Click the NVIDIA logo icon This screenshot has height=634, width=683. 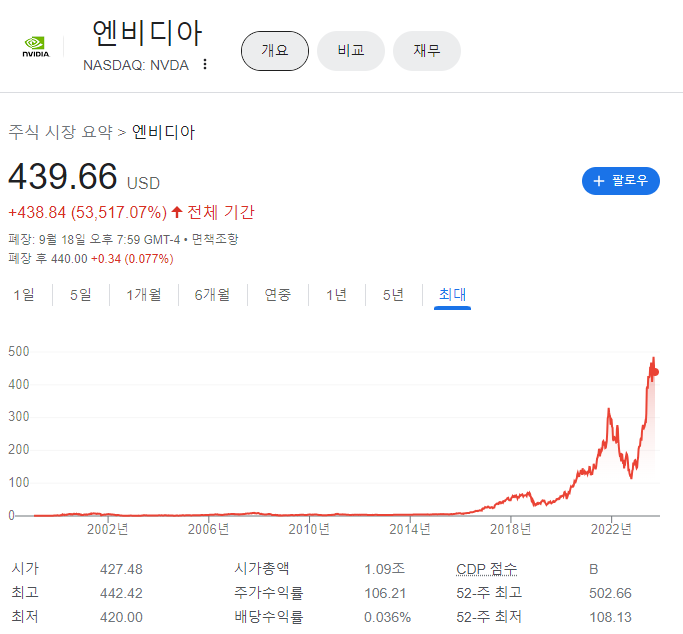click(x=36, y=47)
